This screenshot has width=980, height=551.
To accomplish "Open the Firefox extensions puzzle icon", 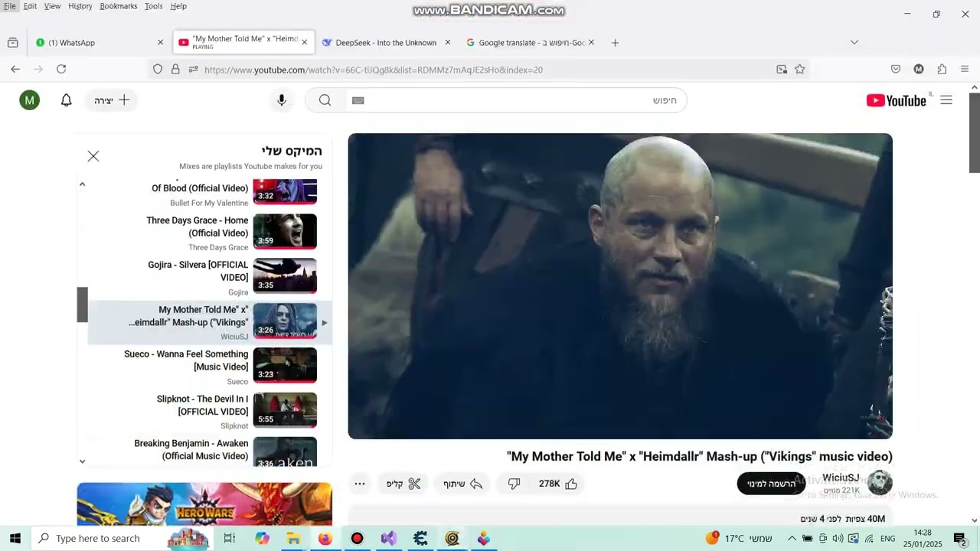I will pyautogui.click(x=942, y=69).
